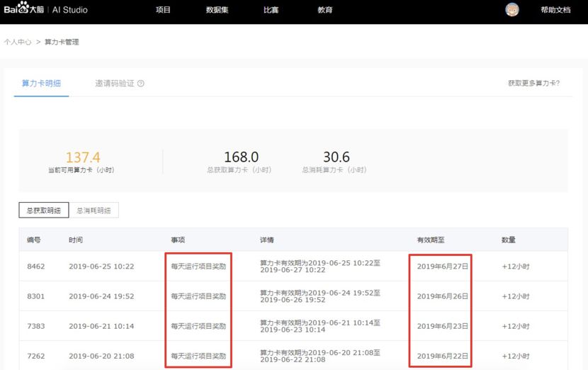
Task: Click +12小时 in row 7262
Action: point(516,356)
